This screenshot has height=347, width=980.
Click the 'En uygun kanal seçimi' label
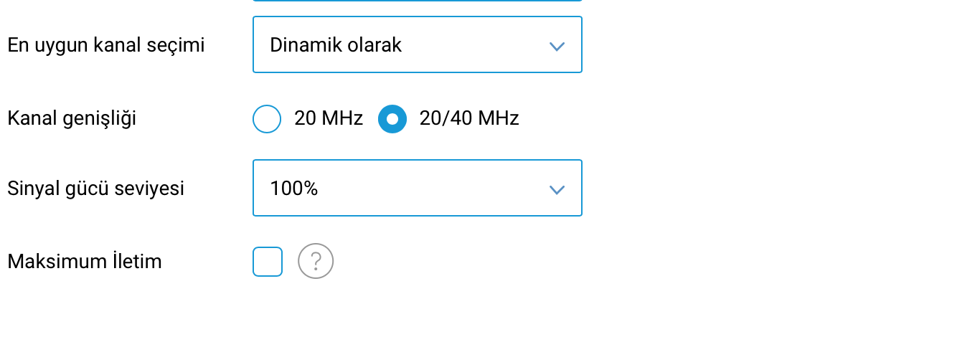pyautogui.click(x=106, y=45)
